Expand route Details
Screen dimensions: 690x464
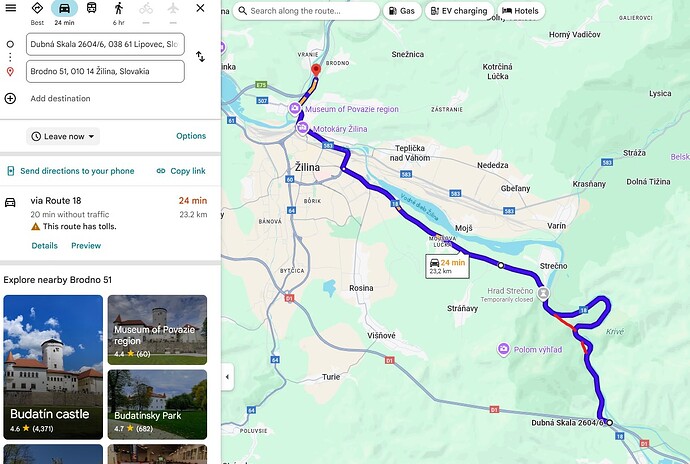[x=44, y=245]
